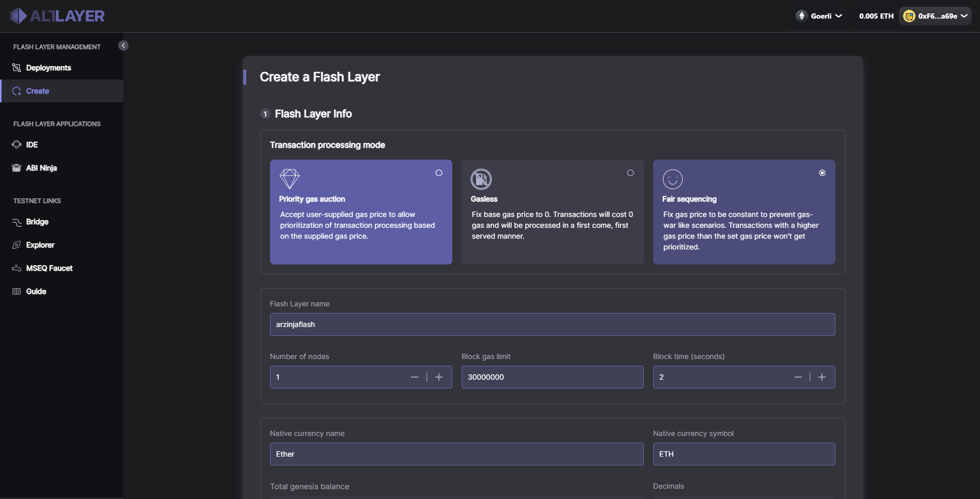980x499 pixels.
Task: Open the Goerli network dropdown
Action: click(819, 16)
